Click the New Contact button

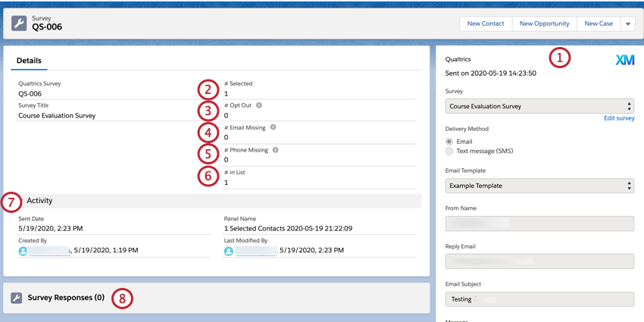click(486, 24)
